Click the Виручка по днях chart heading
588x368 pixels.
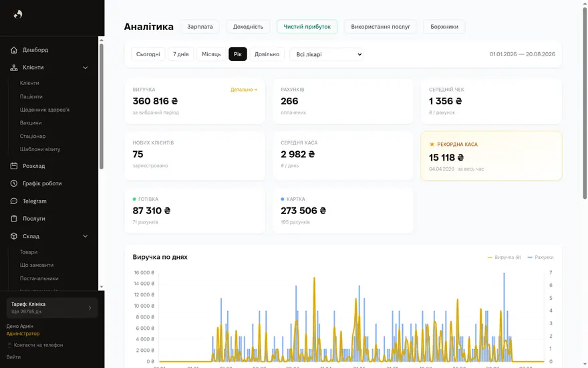(160, 257)
